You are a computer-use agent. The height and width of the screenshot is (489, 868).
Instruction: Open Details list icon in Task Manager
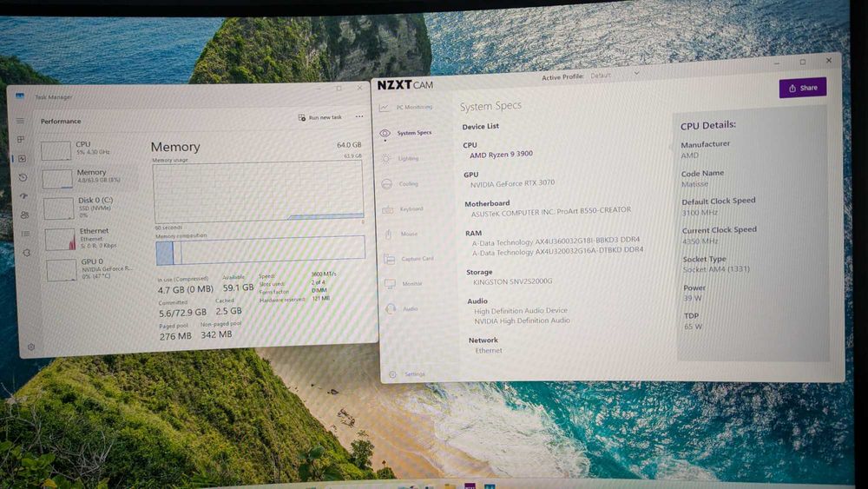[25, 234]
